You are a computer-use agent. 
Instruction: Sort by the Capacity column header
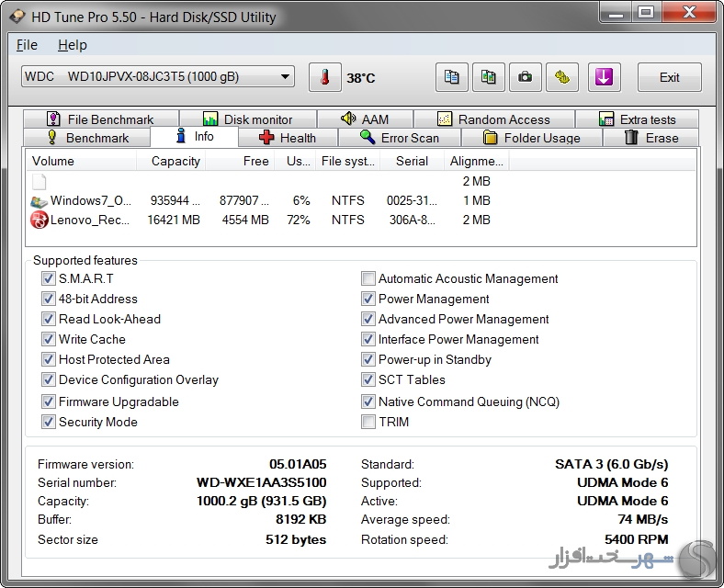[x=171, y=161]
